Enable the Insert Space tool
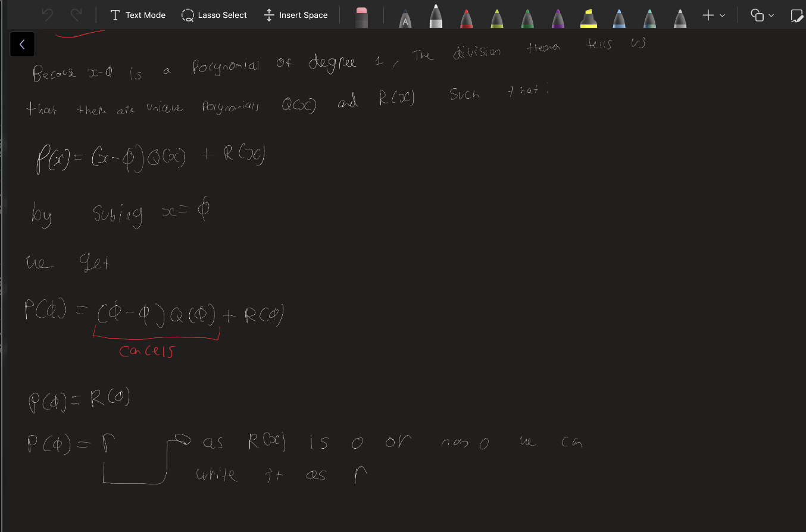Screen dimensions: 806x532 (x=296, y=15)
